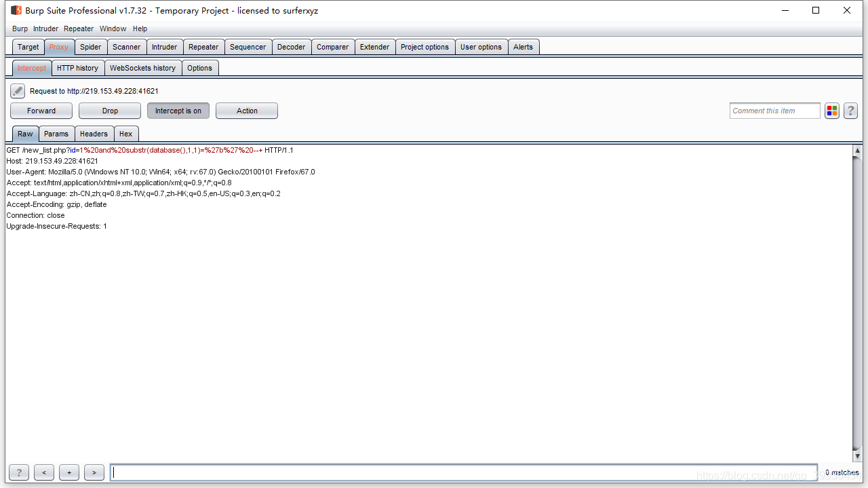The height and width of the screenshot is (488, 868).
Task: Click the Connection: close line
Action: coord(36,215)
